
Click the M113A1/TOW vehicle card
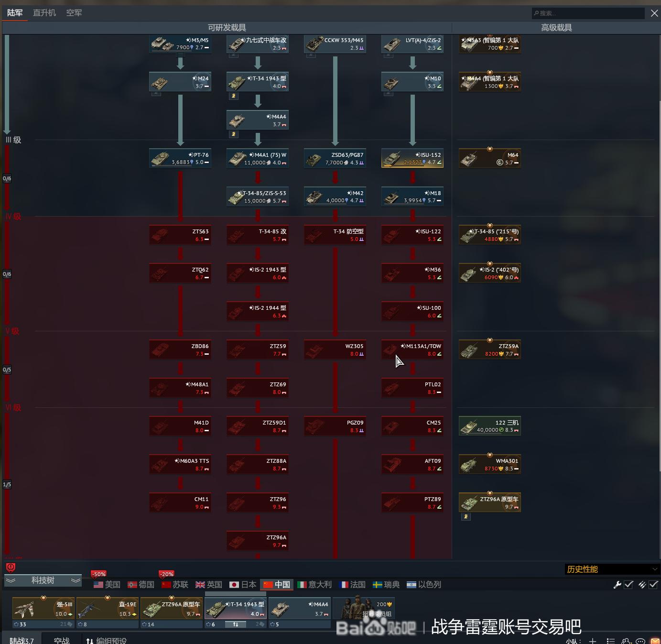point(412,349)
